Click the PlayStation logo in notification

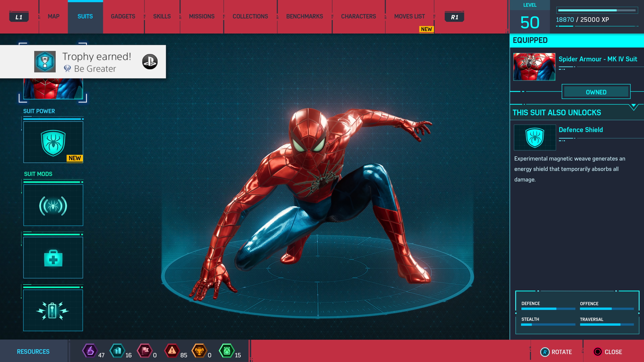(x=150, y=62)
